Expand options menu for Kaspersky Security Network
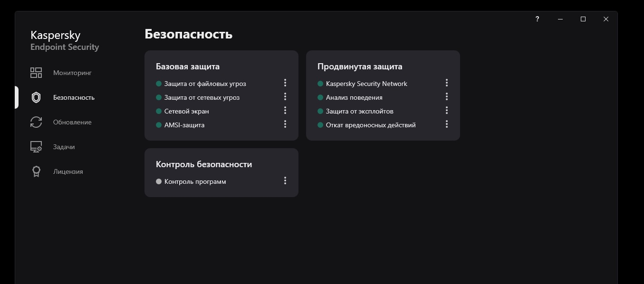The width and height of the screenshot is (644, 284). [x=447, y=83]
